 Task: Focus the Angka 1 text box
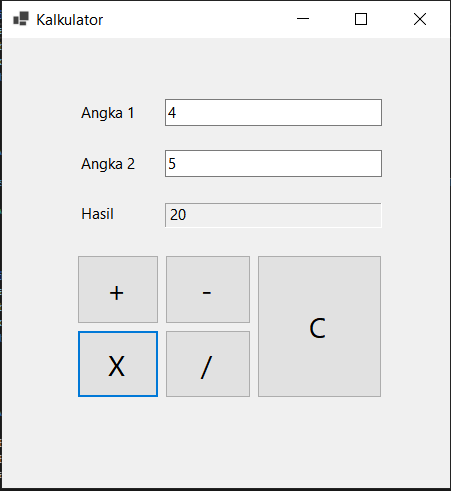click(273, 112)
